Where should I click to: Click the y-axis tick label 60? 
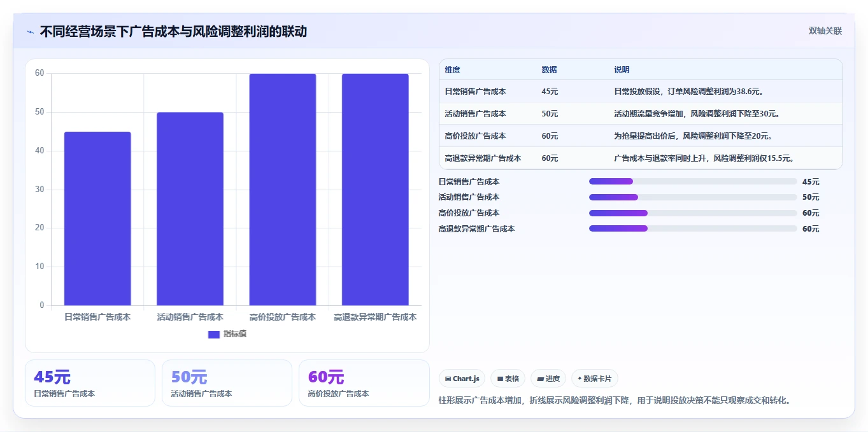[x=39, y=73]
